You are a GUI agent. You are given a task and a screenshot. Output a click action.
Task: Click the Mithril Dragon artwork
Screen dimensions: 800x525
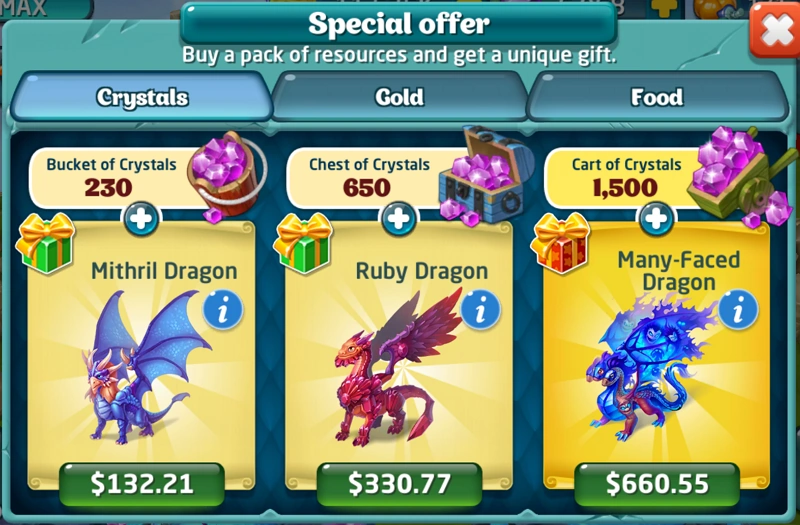click(x=145, y=367)
